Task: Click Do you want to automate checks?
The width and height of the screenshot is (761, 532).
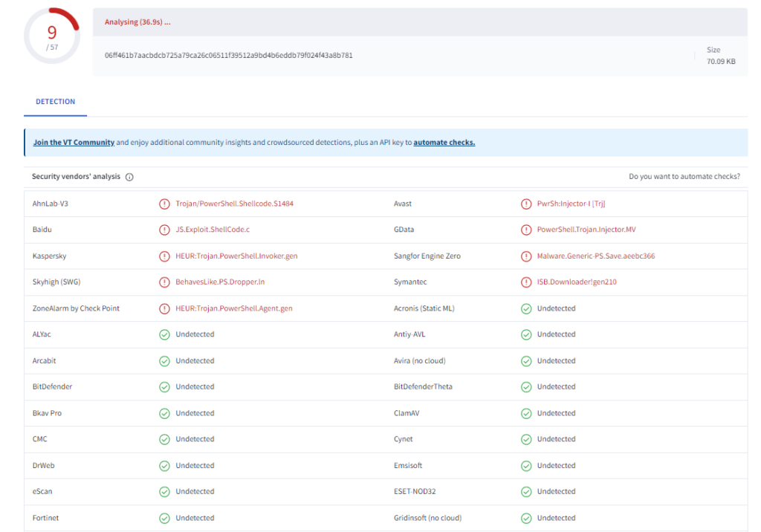Action: point(684,177)
